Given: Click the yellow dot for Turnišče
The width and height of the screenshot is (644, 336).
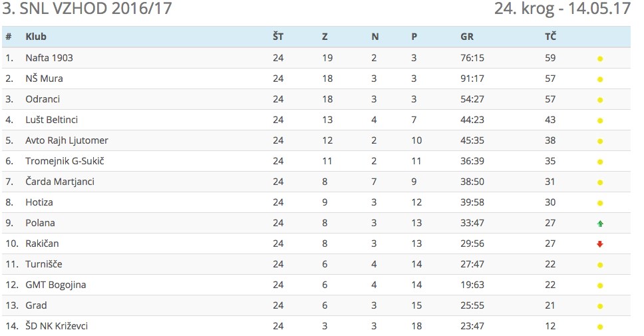Looking at the screenshot, I should pos(600,265).
